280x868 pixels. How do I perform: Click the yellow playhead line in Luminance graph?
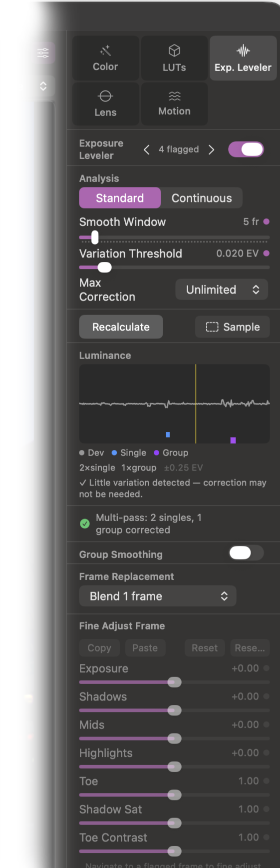196,403
